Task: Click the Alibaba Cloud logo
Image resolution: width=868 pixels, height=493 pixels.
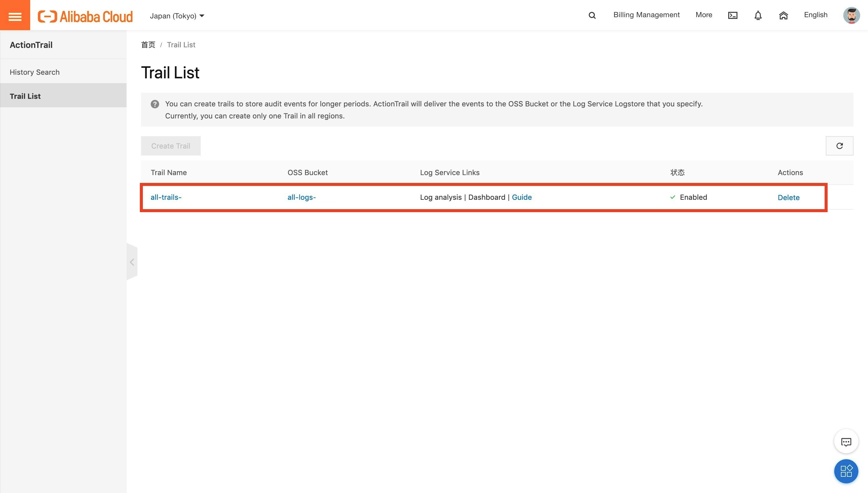Action: (x=85, y=16)
